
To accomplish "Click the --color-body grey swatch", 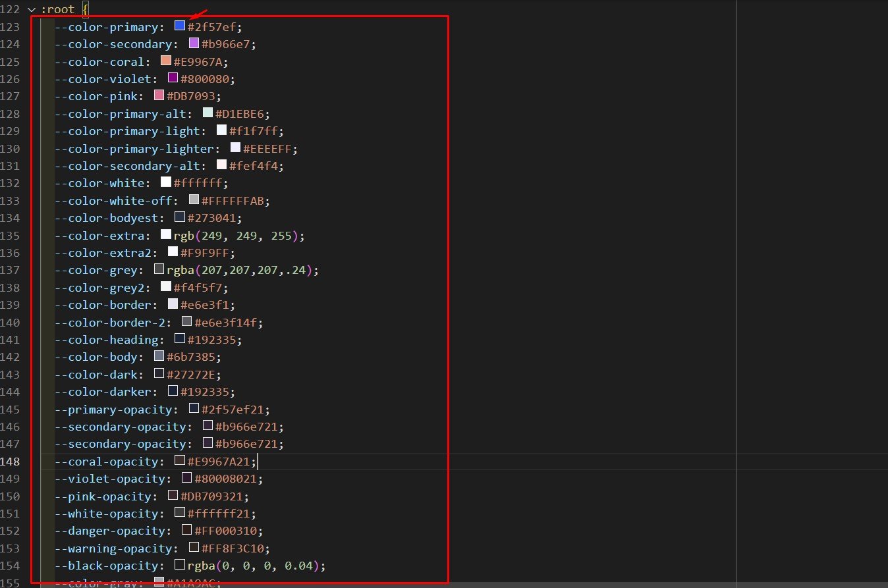I will [x=159, y=356].
